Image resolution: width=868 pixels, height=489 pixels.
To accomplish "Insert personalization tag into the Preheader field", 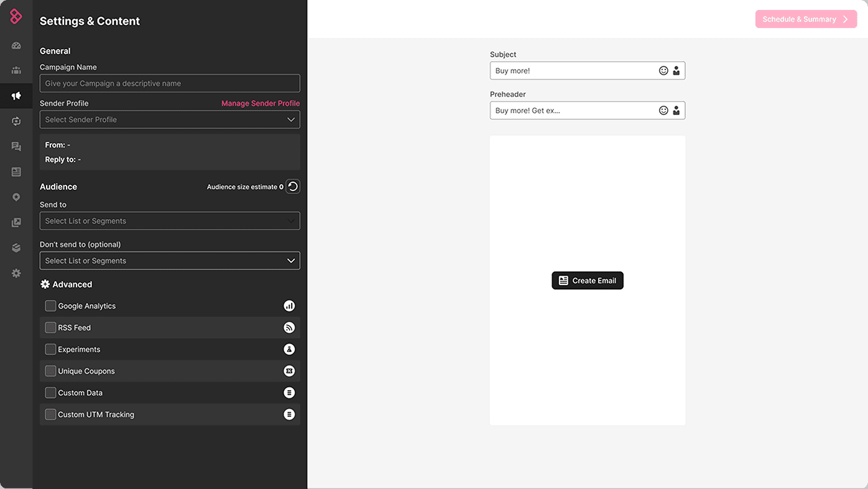I will [x=676, y=111].
